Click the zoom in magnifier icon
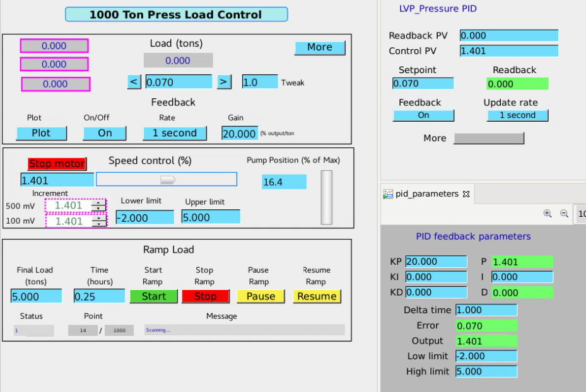Viewport: 586px width, 392px height. click(x=548, y=214)
